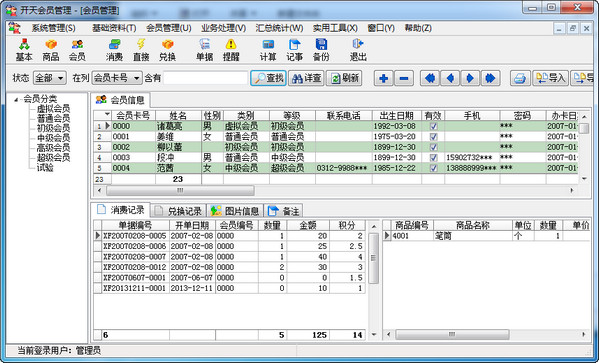
Task: Click the 刷新 refresh button
Action: [x=344, y=78]
